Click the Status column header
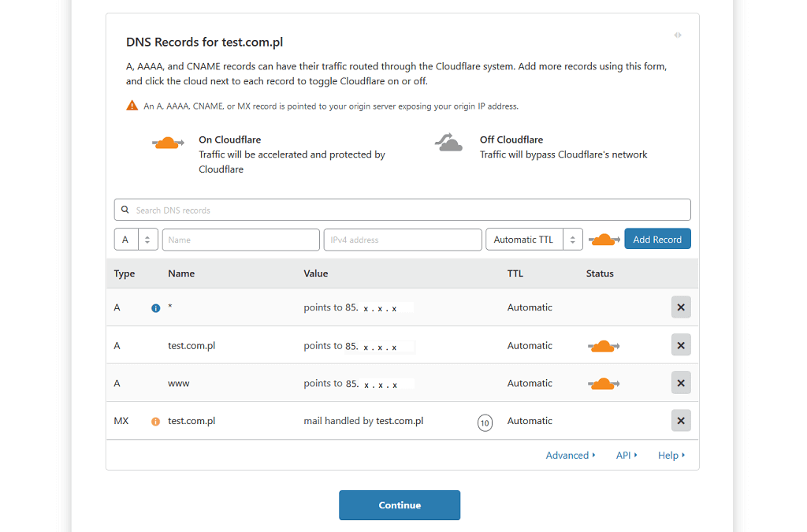The height and width of the screenshot is (532, 807). pos(600,273)
